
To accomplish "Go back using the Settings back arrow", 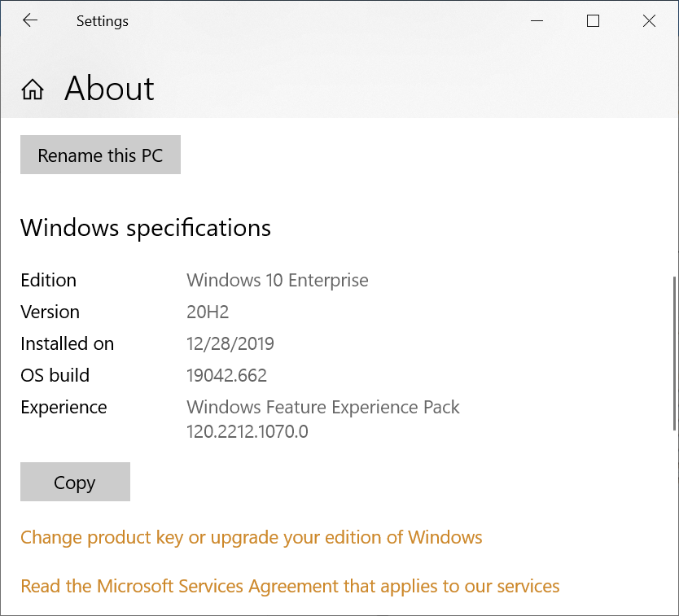I will pyautogui.click(x=30, y=20).
